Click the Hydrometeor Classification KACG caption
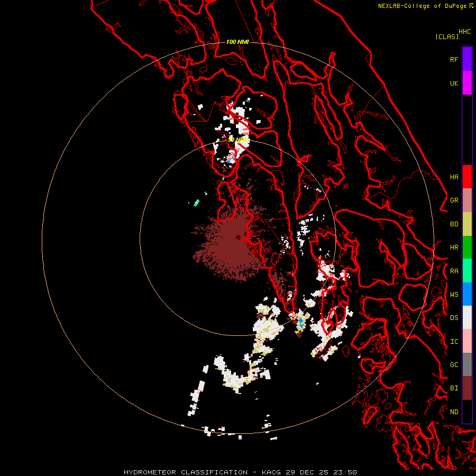476x476 pixels. (240, 472)
